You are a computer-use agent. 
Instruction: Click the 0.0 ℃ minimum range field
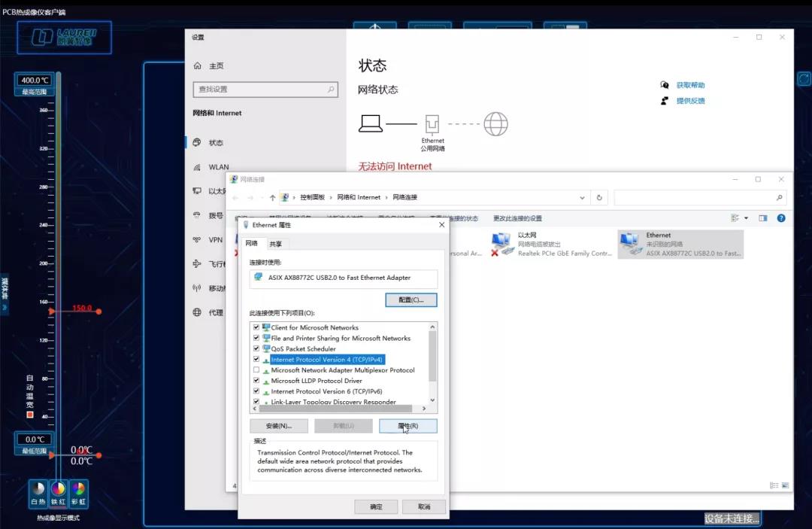click(x=35, y=439)
